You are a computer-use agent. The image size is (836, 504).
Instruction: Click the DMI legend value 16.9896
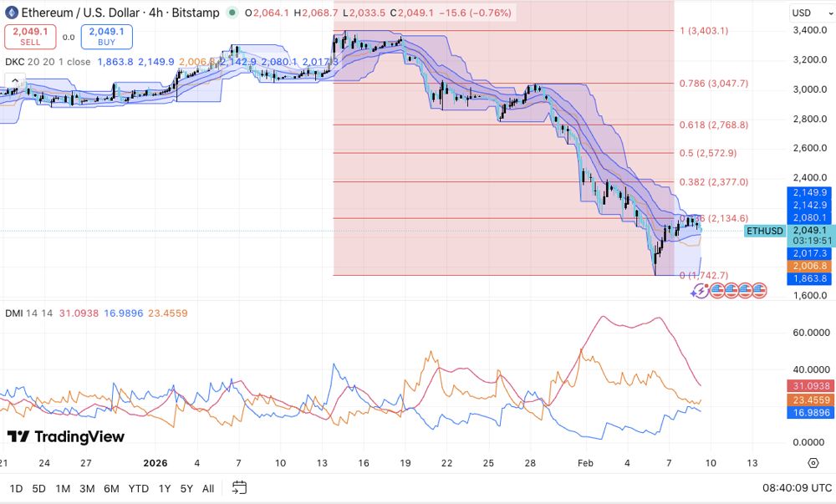click(123, 313)
